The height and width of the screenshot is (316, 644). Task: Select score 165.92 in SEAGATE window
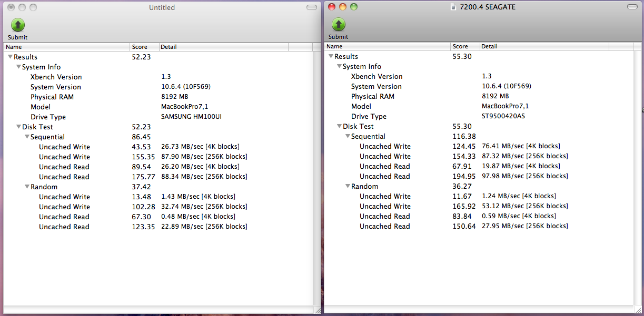(464, 206)
